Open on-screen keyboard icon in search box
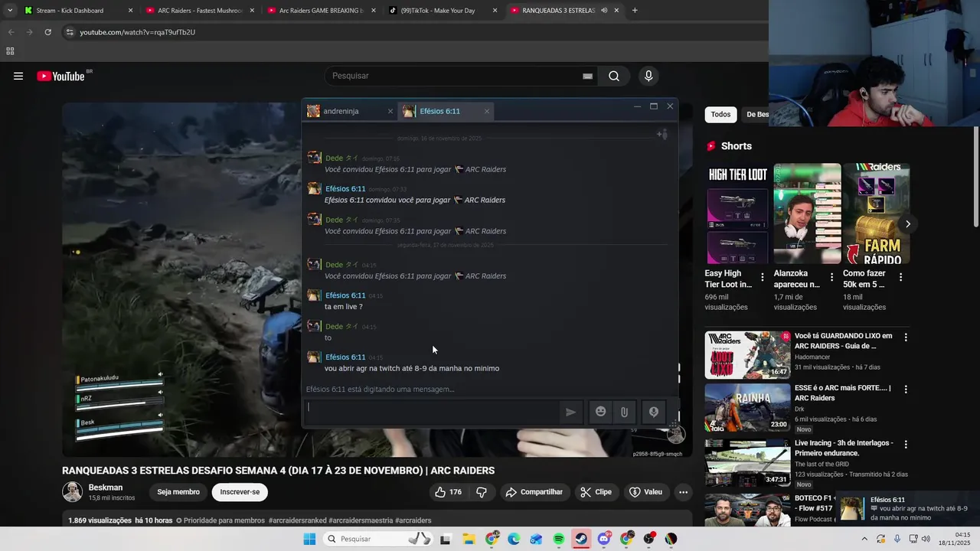This screenshot has width=980, height=551. (x=587, y=76)
